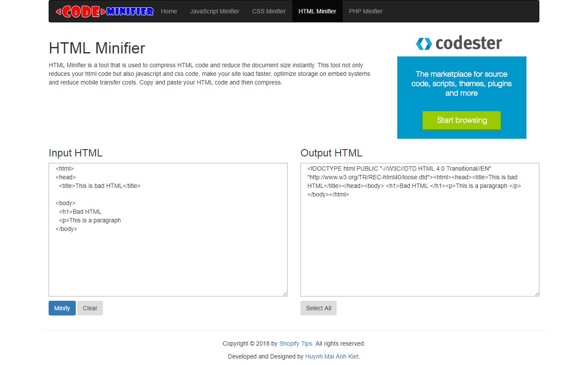Screen dimensions: 588x365
Task: Click the 'Copyright © 2018 by' footer text
Action: click(x=250, y=343)
